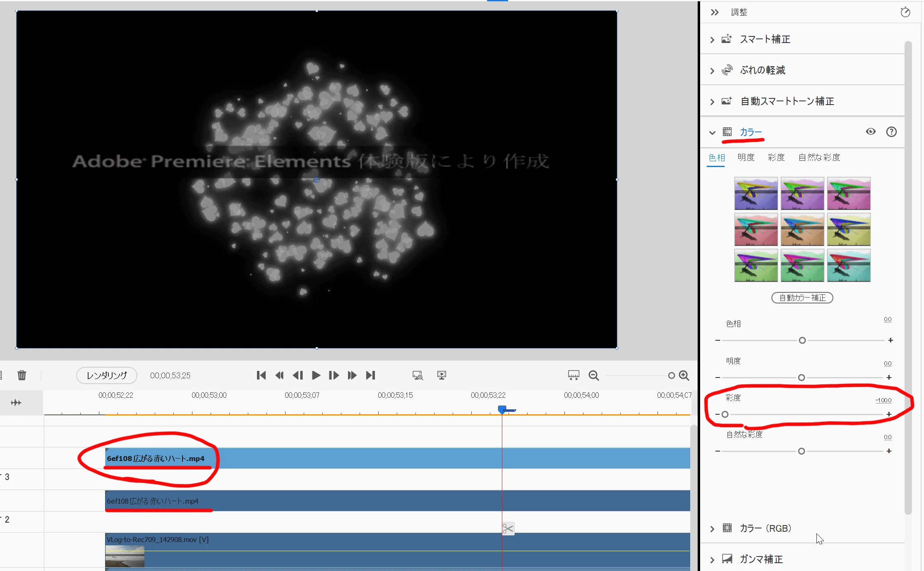Click the scissors split clip icon
Image resolution: width=924 pixels, height=571 pixels.
[x=508, y=528]
